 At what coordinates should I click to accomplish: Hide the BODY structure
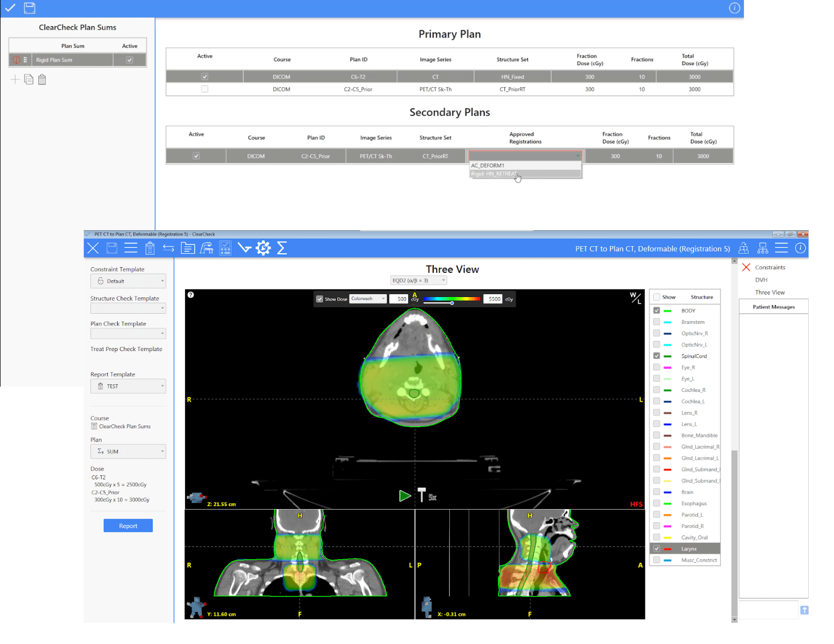[657, 311]
